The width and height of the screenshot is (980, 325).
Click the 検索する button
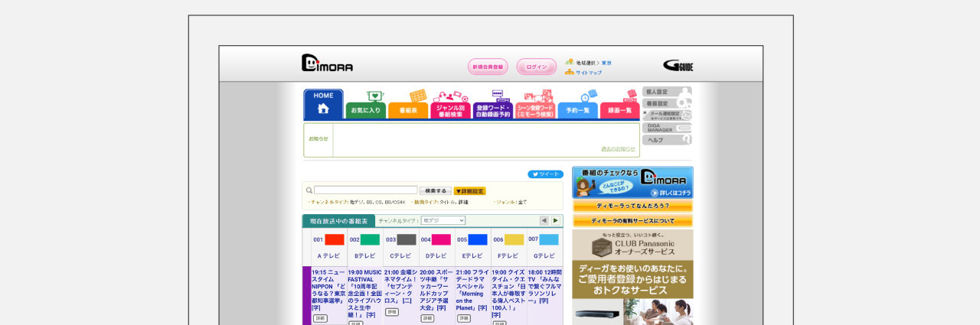point(436,190)
